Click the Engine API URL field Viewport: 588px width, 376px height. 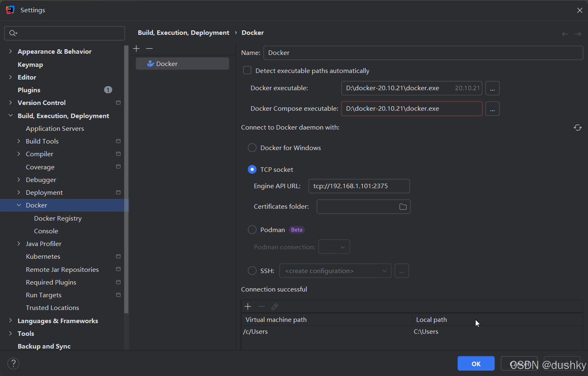[359, 186]
